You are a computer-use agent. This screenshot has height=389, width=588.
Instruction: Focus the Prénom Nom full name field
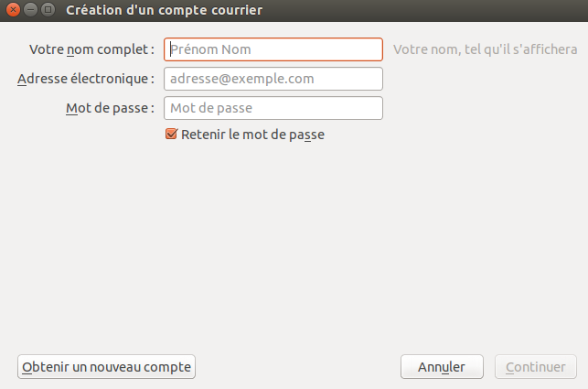point(273,49)
